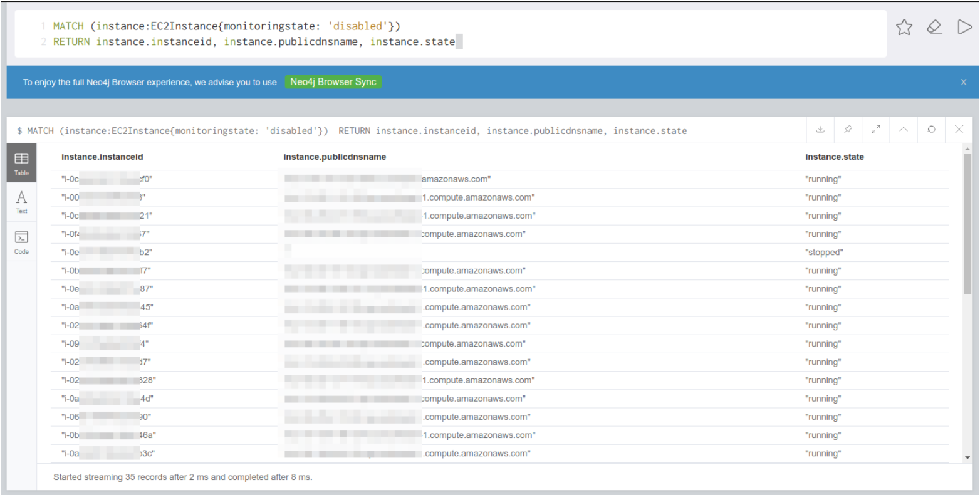Switch to Text view tab
Screen dimensions: 980x495
[21, 202]
